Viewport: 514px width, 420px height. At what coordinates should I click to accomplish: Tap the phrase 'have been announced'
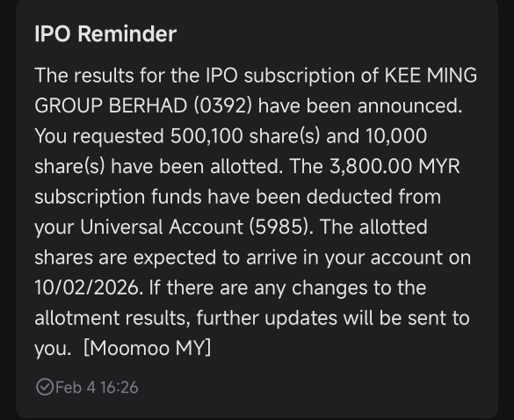(x=360, y=106)
